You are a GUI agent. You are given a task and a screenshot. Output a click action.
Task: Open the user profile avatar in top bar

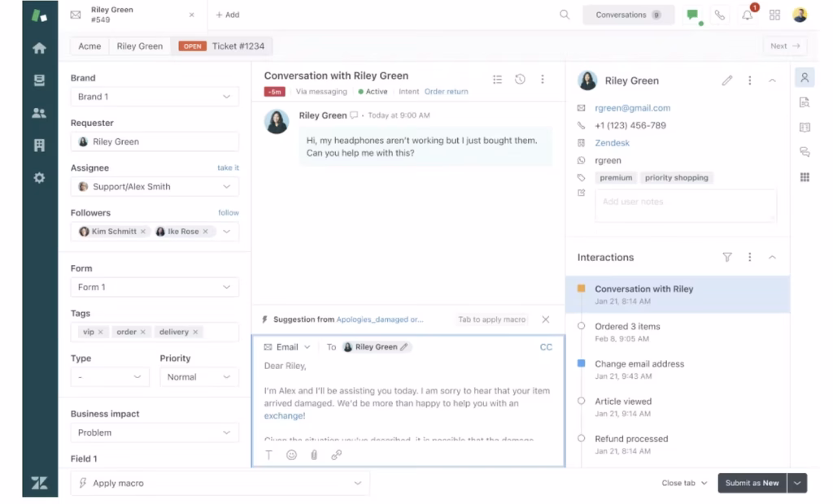(800, 15)
